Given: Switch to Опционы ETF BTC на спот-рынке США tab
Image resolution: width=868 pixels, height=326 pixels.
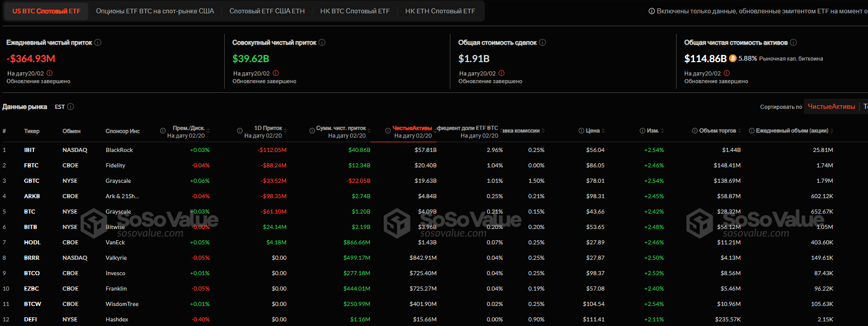Looking at the screenshot, I should 155,11.
